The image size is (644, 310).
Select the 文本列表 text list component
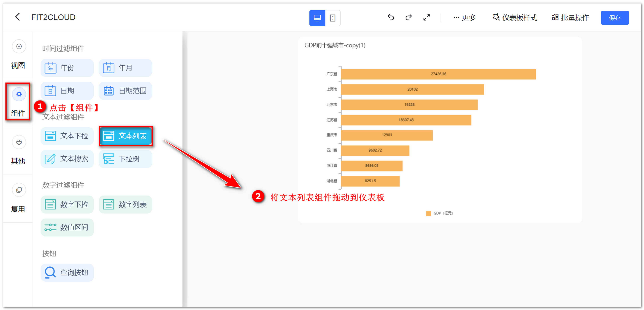[125, 136]
